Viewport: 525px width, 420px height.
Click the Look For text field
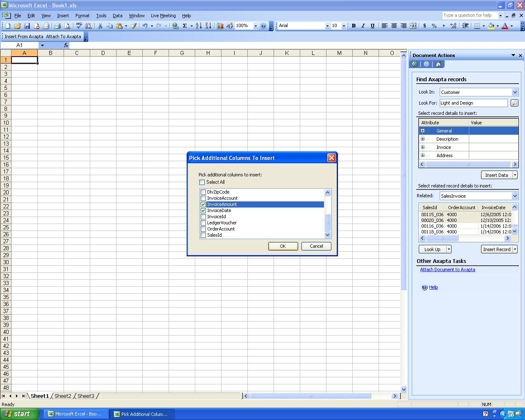473,103
